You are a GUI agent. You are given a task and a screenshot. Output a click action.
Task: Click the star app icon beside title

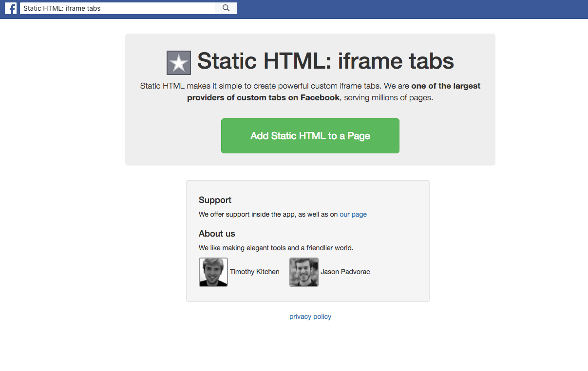point(179,63)
